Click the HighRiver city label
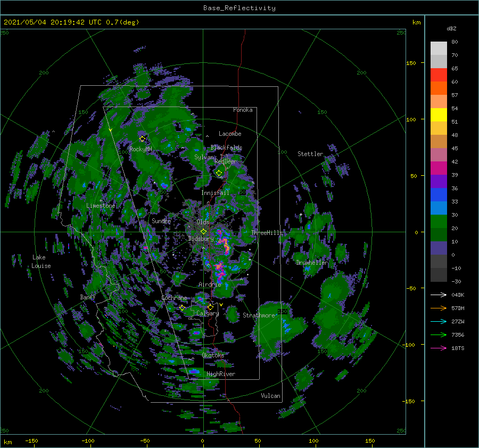This screenshot has height=448, width=479. point(221,374)
